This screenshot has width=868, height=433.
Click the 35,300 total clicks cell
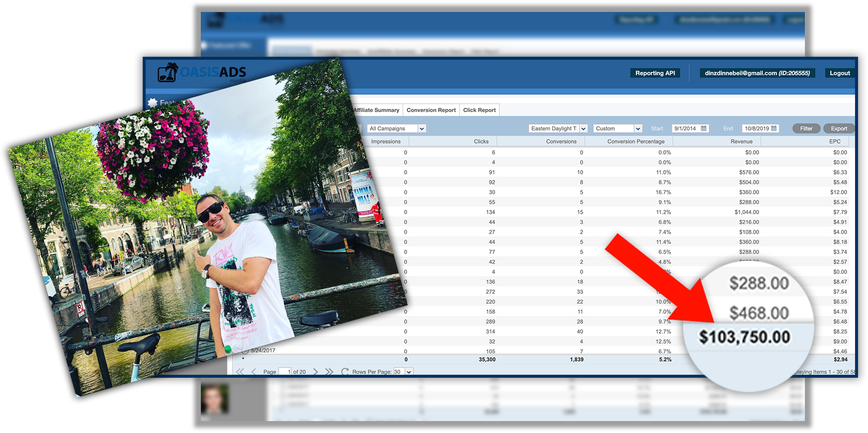coord(487,359)
